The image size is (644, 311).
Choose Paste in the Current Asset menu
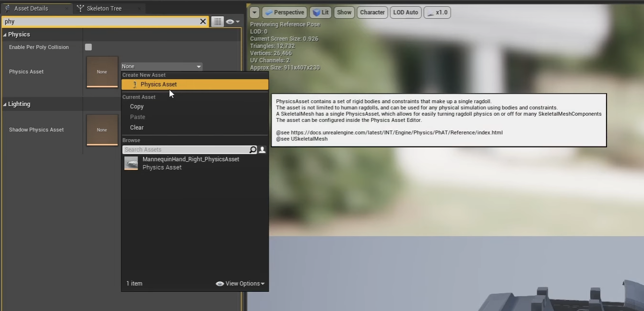tap(137, 117)
